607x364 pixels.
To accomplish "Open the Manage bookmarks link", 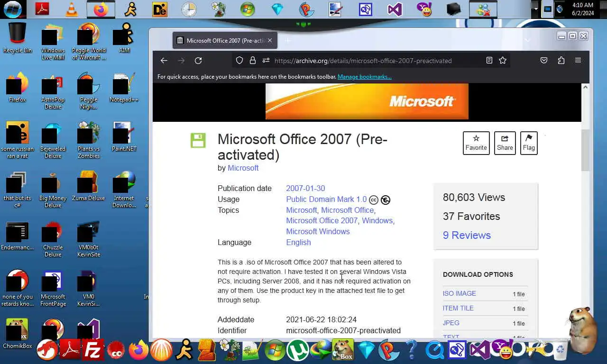I will [364, 77].
